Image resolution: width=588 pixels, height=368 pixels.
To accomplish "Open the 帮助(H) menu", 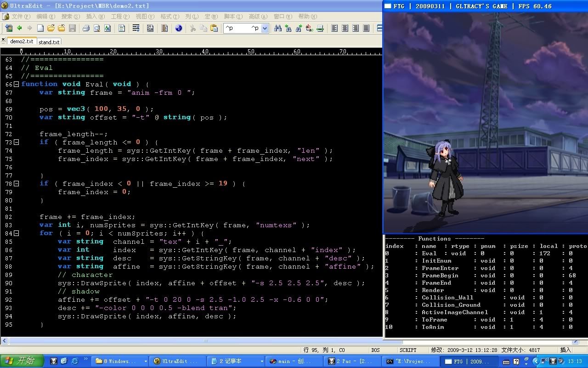I will 307,17.
